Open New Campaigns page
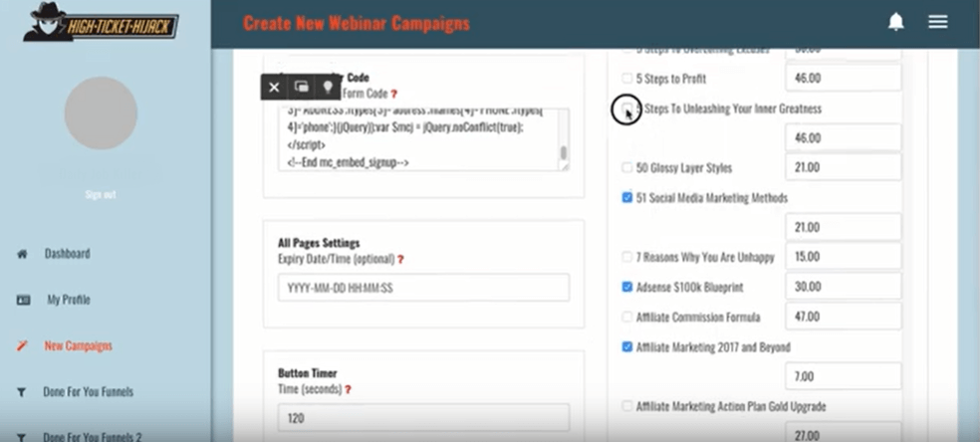 pos(78,345)
